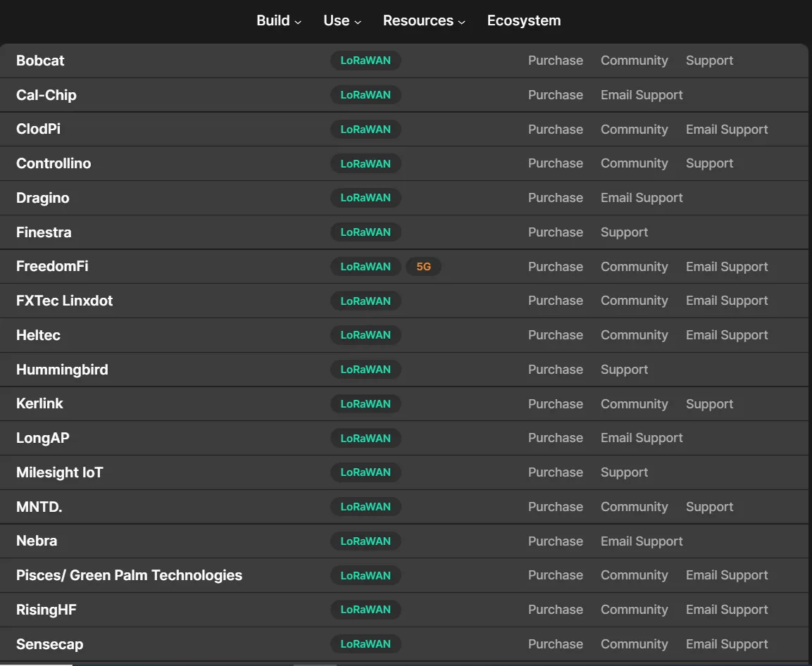Click Purchase link for Bobcat
Screen dimensions: 812x666
pos(555,61)
